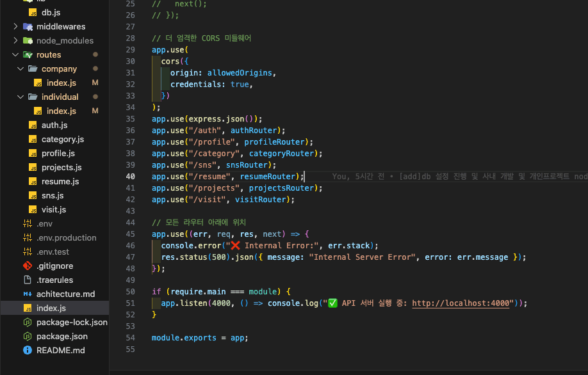Click on snsRouter in line 39

point(247,165)
